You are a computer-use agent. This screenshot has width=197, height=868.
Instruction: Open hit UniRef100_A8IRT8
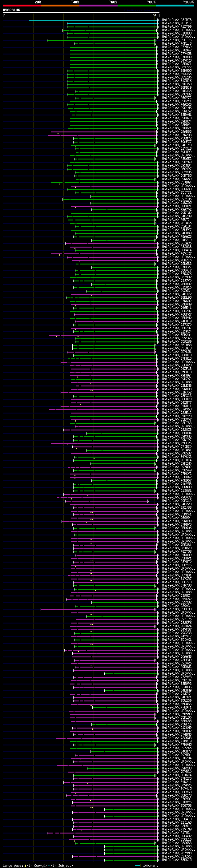click(x=177, y=20)
